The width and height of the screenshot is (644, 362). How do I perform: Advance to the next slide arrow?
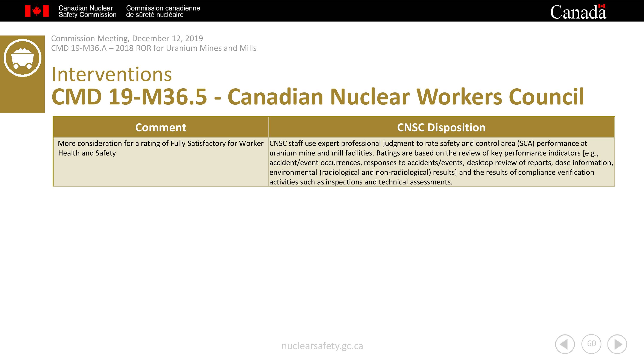617,344
